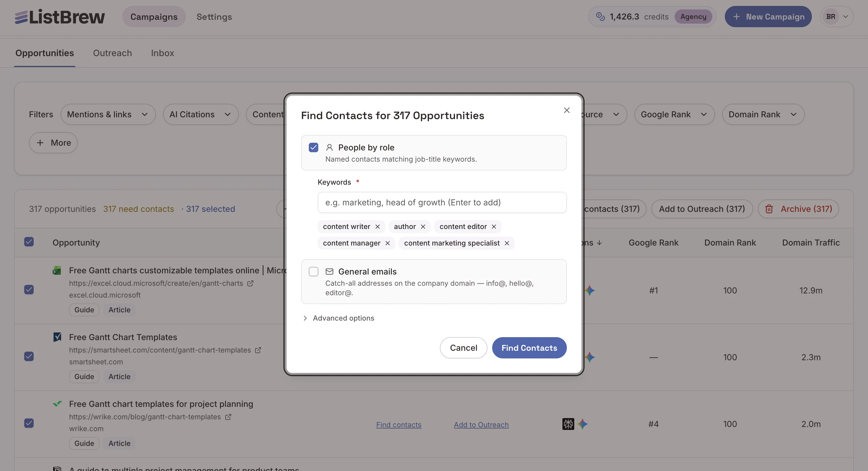
Task: Click the ListBrew logo
Action: 60,17
